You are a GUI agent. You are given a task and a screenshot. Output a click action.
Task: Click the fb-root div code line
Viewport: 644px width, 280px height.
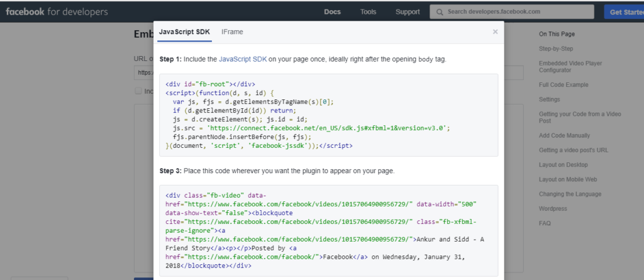pos(210,84)
